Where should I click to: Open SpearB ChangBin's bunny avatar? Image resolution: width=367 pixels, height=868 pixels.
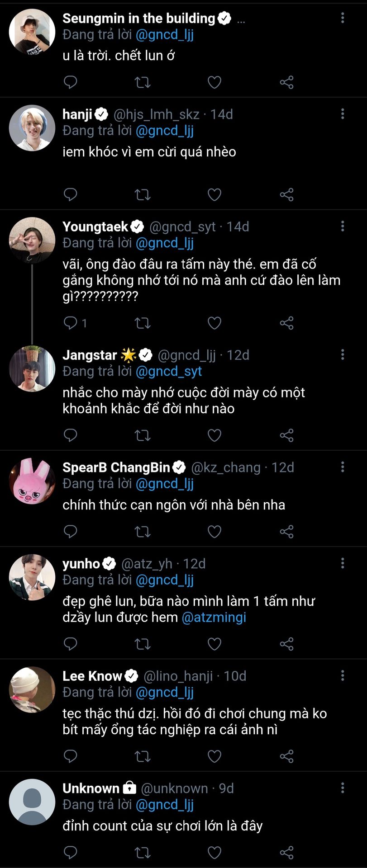tap(32, 481)
